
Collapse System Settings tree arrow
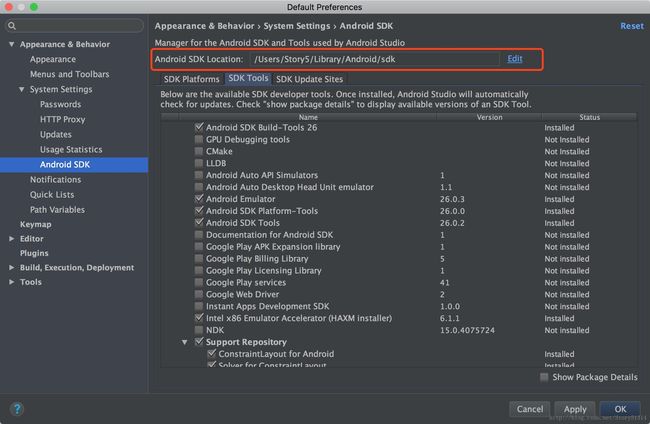[x=22, y=89]
